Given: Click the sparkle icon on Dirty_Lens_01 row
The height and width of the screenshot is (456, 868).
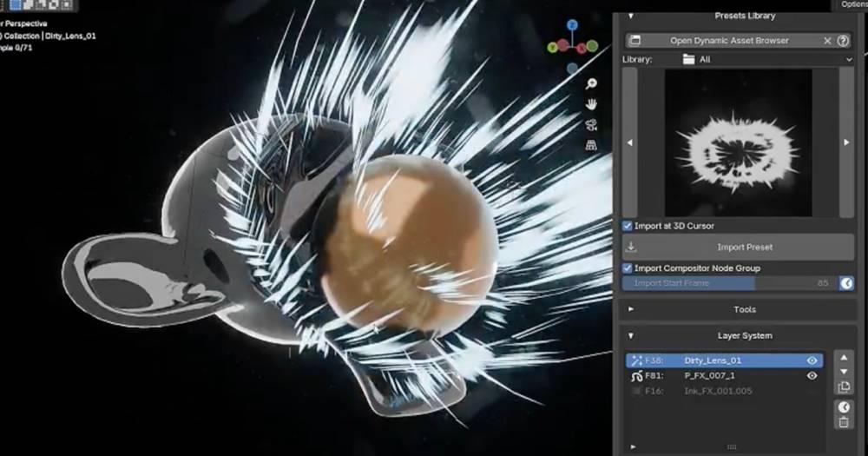Looking at the screenshot, I should pyautogui.click(x=636, y=360).
